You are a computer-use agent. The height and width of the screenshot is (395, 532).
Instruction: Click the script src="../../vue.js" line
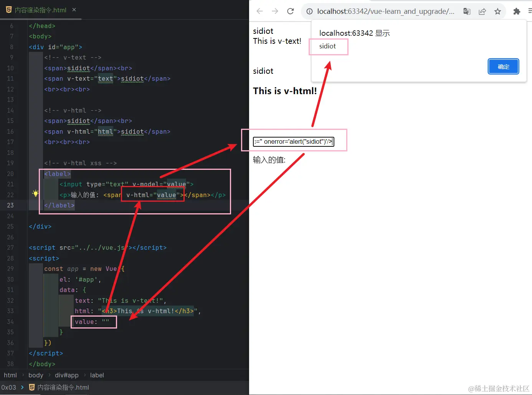98,247
